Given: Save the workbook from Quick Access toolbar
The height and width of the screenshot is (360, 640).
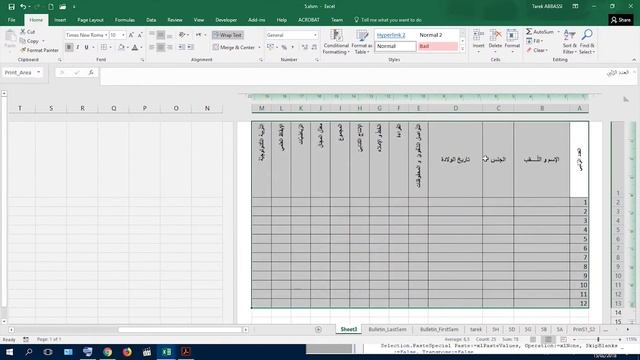Looking at the screenshot, I should (x=11, y=7).
